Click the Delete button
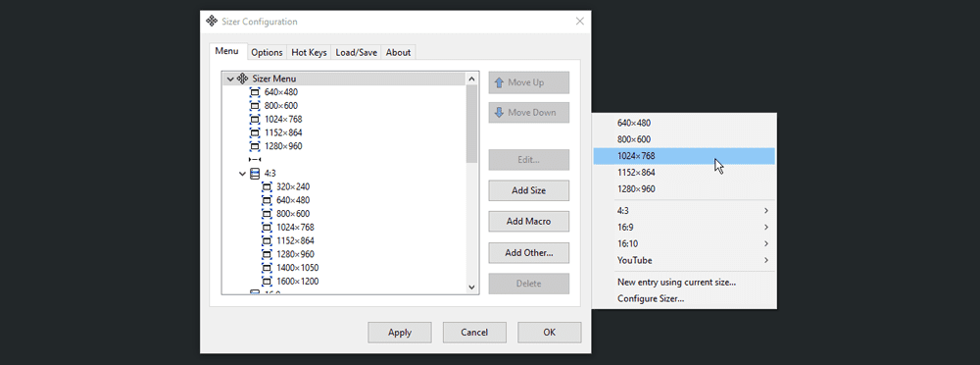Viewport: 980px width, 365px height. 529,284
